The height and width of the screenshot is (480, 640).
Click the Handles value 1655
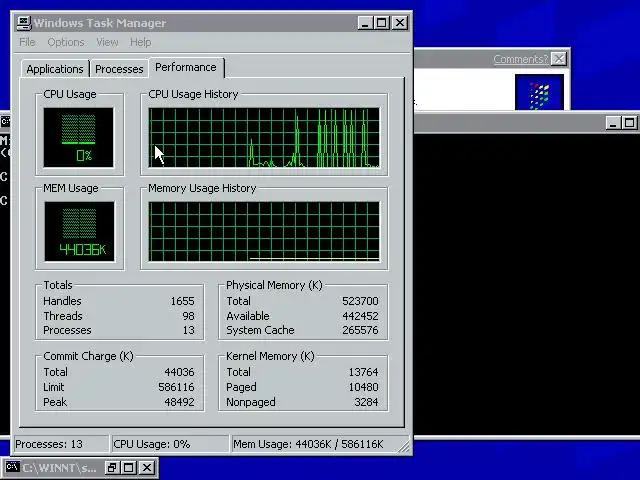pos(182,301)
